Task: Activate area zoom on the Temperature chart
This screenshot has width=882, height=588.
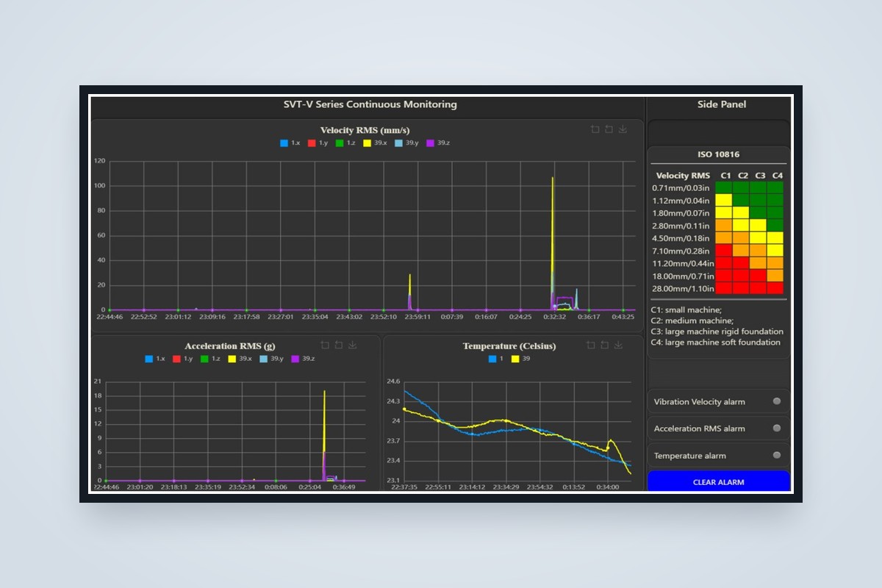Action: 591,345
